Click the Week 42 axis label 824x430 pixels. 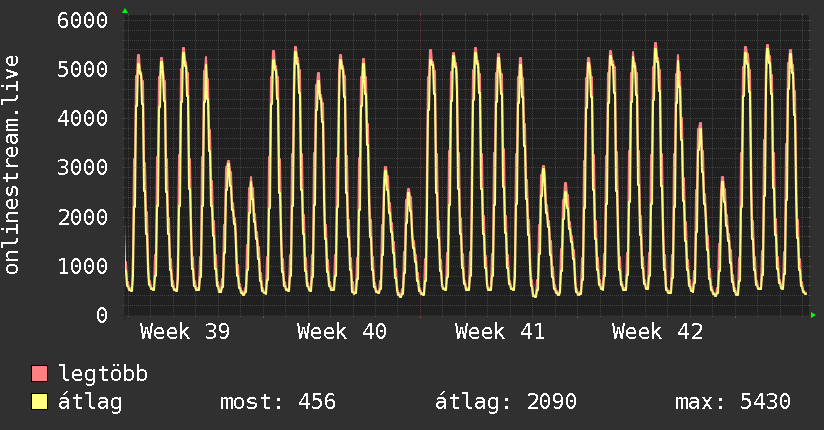click(657, 332)
